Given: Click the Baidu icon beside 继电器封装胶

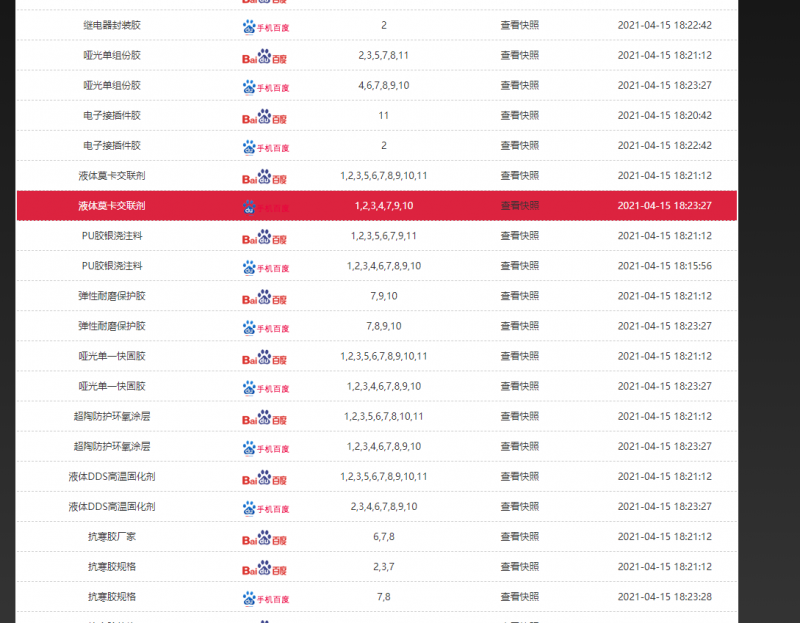Looking at the screenshot, I should (264, 25).
